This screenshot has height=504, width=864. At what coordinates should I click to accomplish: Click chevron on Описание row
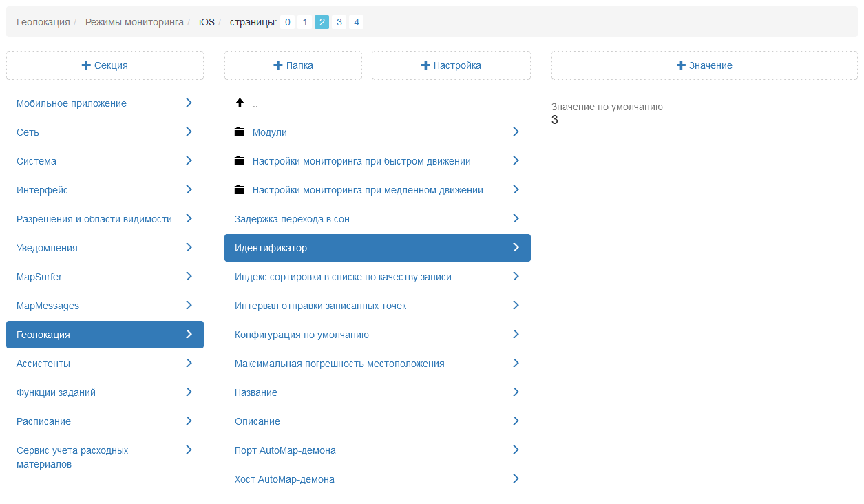pyautogui.click(x=516, y=421)
